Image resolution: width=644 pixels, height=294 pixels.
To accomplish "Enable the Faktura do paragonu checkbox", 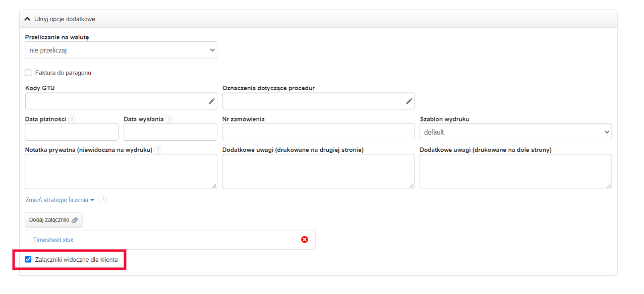I will (28, 73).
